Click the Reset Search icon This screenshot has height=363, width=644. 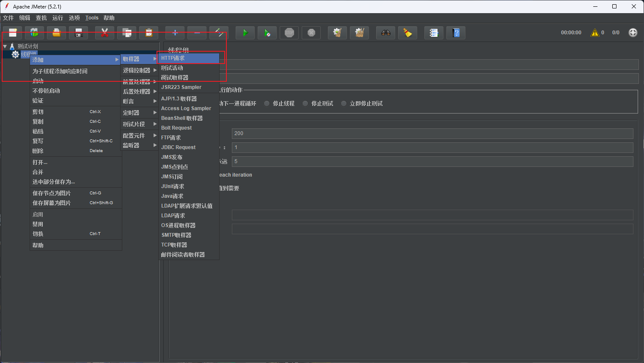click(x=407, y=33)
